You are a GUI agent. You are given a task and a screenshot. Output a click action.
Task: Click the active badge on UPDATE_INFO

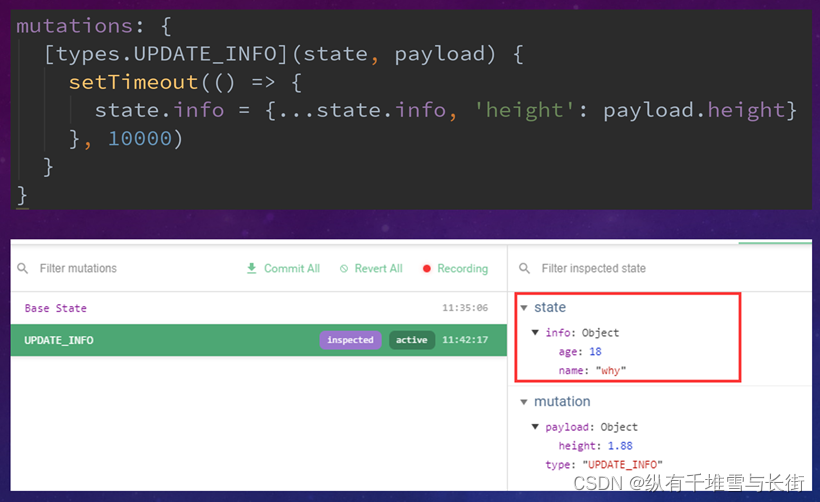click(412, 340)
